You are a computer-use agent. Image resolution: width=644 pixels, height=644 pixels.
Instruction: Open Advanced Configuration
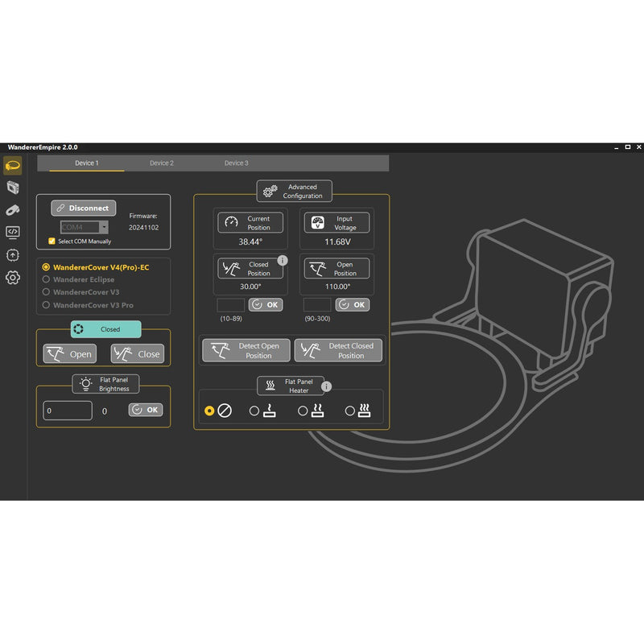[294, 191]
